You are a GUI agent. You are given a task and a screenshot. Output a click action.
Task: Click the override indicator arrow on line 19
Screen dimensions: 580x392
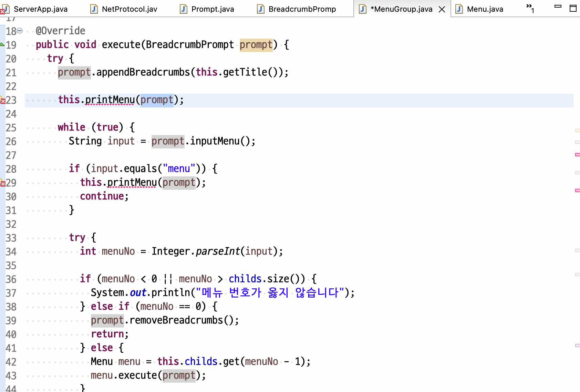click(2, 44)
